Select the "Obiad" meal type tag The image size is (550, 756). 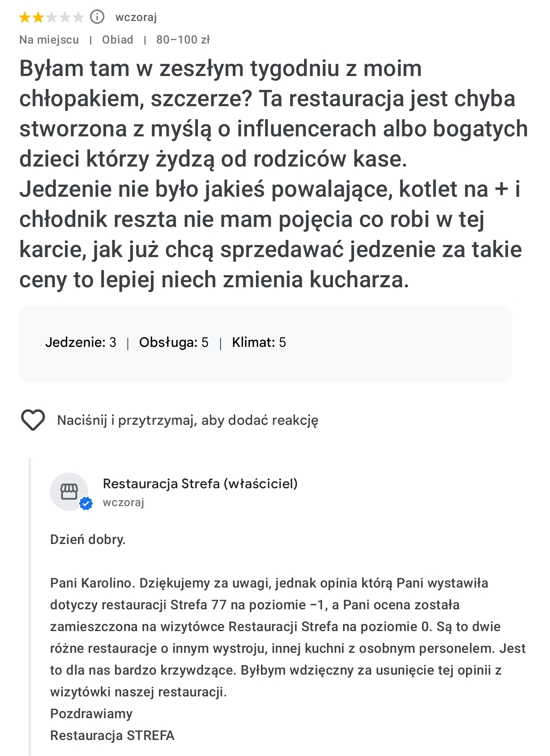click(118, 40)
